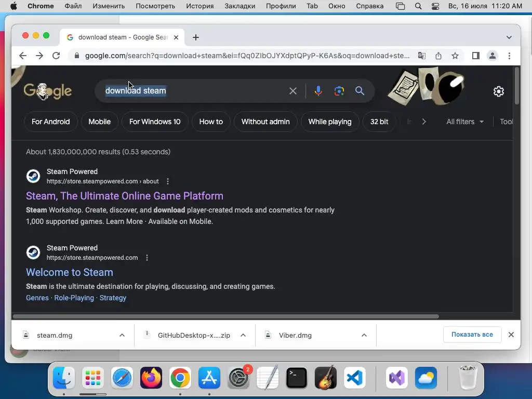Viewport: 532px width, 399px height.
Task: Expand steam.dmg download options
Action: coord(122,335)
